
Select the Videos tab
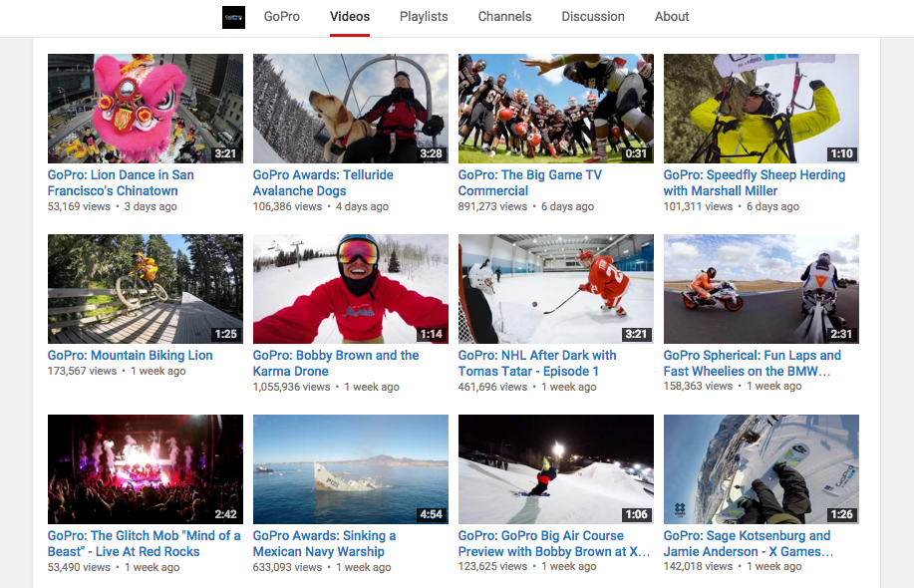tap(350, 17)
